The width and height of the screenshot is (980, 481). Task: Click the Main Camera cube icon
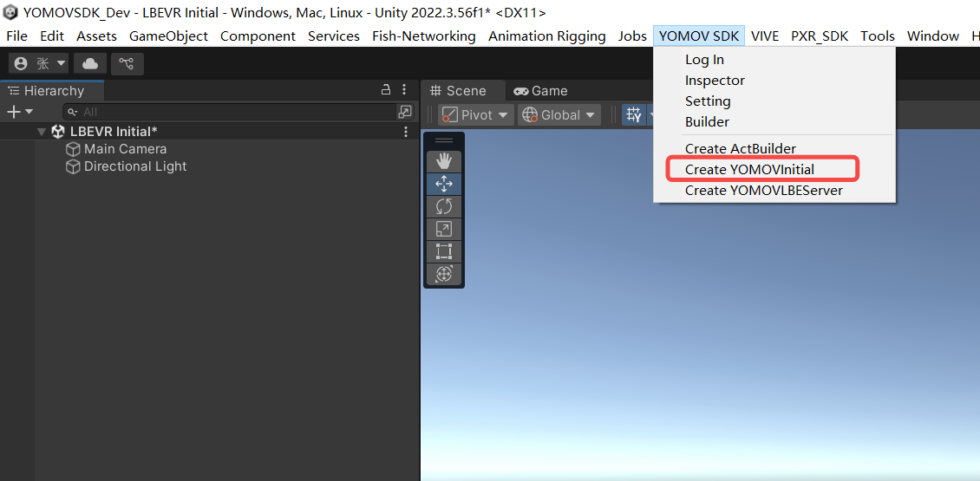click(x=73, y=149)
